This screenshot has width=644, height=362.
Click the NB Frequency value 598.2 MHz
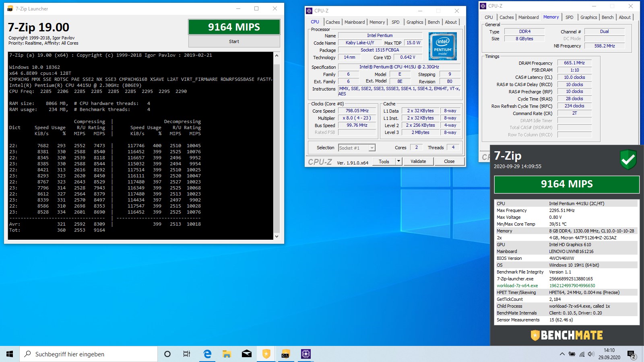point(605,46)
